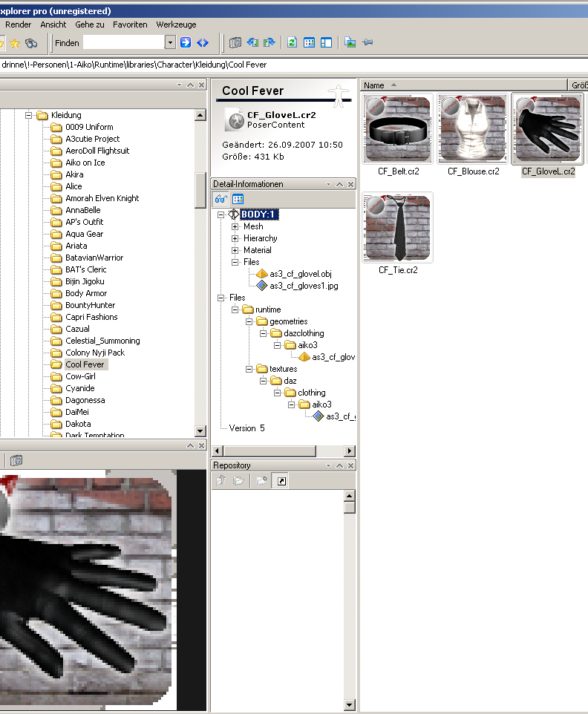Image resolution: width=588 pixels, height=714 pixels.
Task: Open the Cool Fever folder
Action: click(85, 364)
